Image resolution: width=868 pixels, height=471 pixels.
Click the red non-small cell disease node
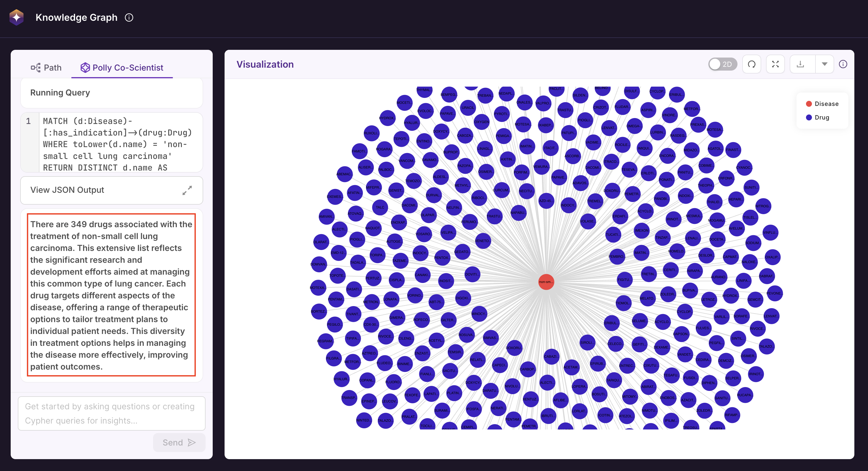tap(546, 282)
